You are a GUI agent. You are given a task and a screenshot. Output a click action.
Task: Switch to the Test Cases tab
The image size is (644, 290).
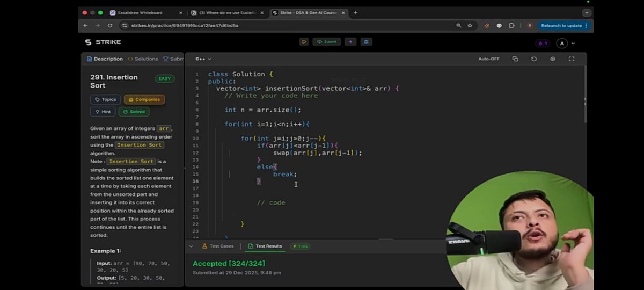click(x=218, y=247)
